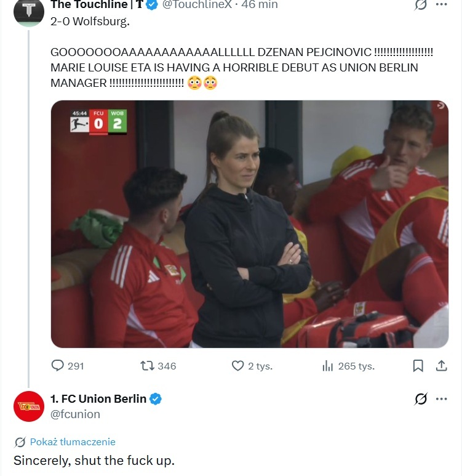Click Grok icon on Union Berlin reply

421,399
